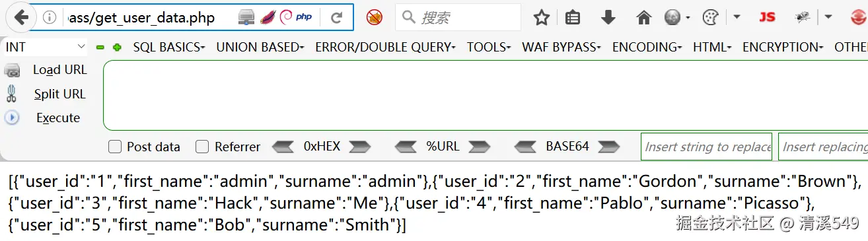Focus the browser search box
This screenshot has width=868, height=241.
pos(458,18)
